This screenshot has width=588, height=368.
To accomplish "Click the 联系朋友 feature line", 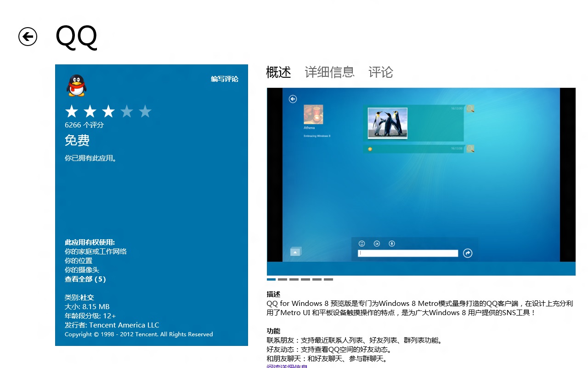I will click(355, 340).
